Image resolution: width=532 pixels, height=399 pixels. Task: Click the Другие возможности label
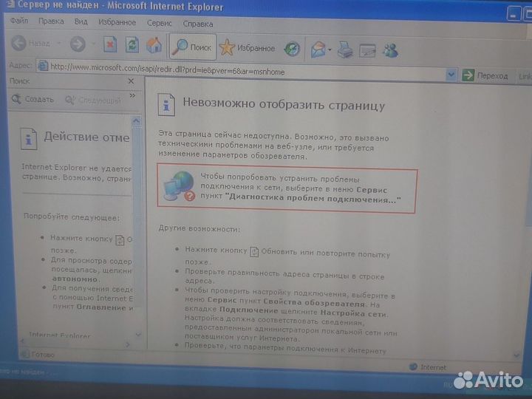tap(199, 228)
